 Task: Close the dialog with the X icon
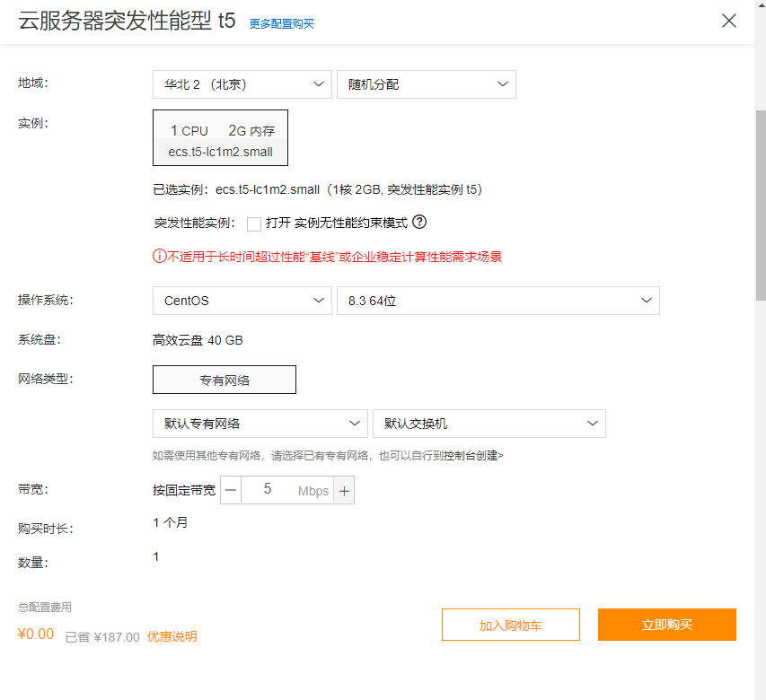[728, 21]
